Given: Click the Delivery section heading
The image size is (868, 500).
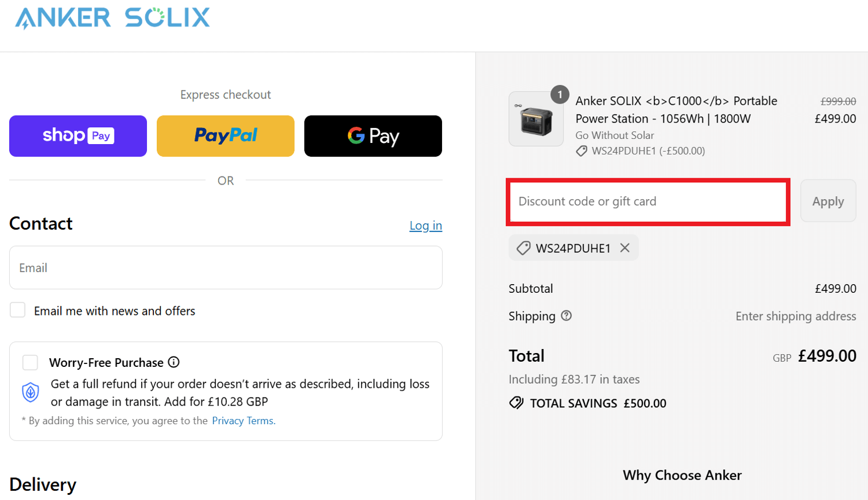Looking at the screenshot, I should (x=43, y=484).
